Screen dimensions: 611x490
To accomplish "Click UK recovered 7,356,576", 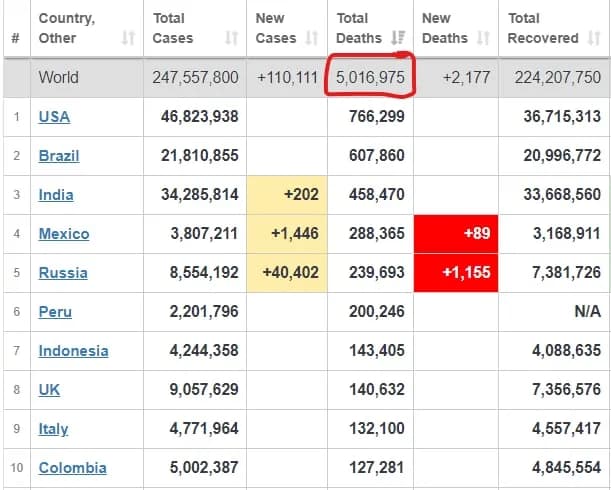I will (x=567, y=389).
